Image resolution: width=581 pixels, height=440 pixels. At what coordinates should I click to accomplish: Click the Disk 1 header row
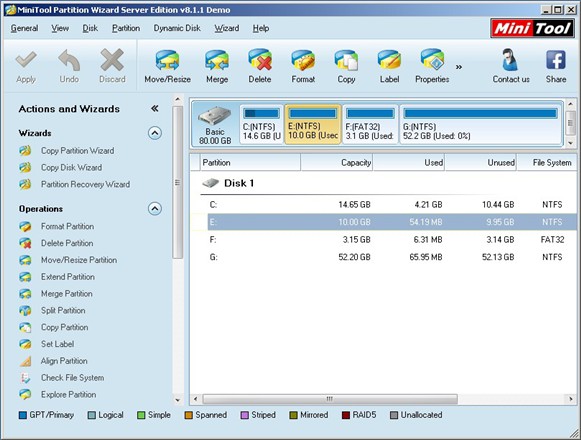[385, 183]
